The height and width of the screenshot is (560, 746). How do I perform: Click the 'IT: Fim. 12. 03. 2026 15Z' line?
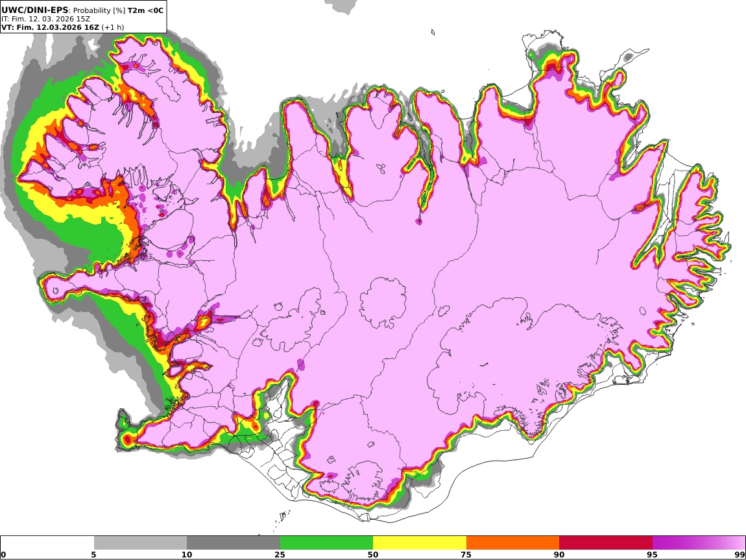(45, 19)
